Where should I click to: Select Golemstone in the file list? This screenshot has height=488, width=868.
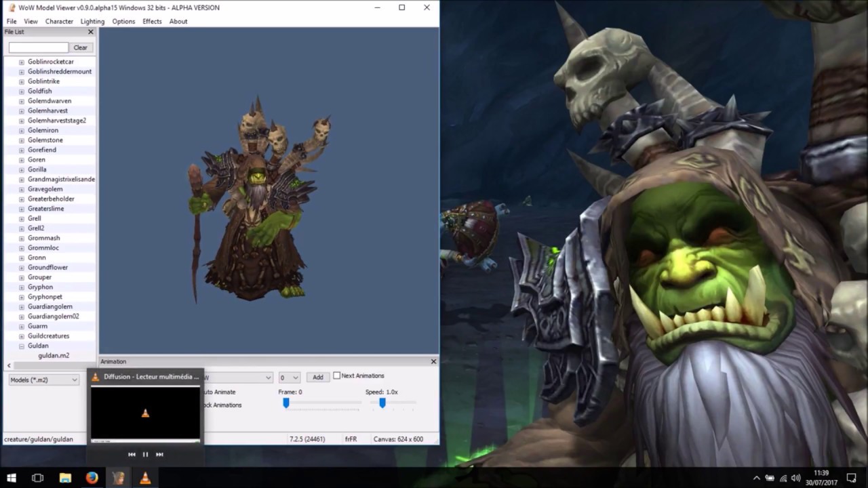45,140
